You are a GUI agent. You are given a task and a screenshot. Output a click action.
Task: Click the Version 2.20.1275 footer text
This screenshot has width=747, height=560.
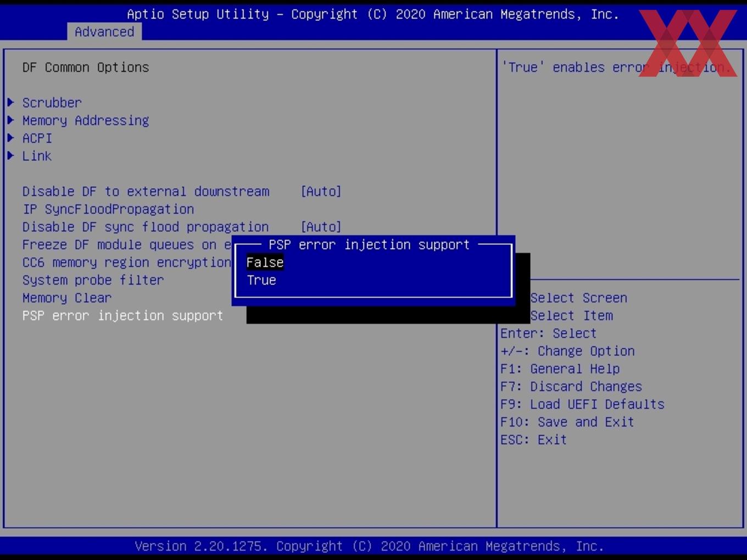[x=369, y=546]
